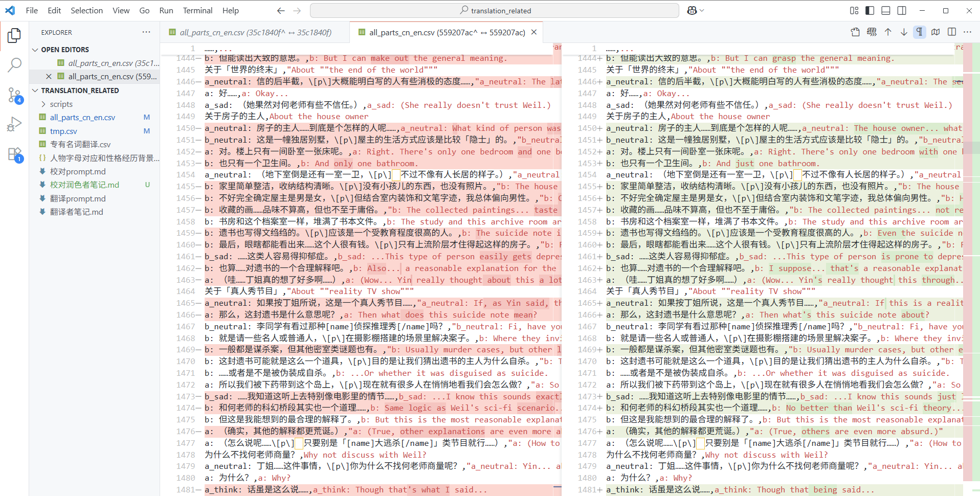
Task: Open the Search view
Action: click(14, 64)
